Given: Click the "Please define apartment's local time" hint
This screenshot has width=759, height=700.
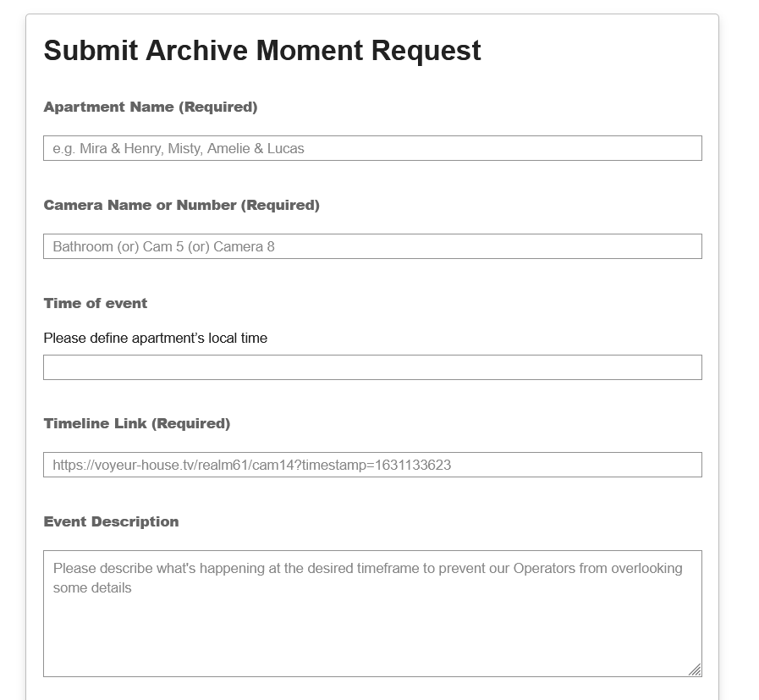Looking at the screenshot, I should coord(155,338).
